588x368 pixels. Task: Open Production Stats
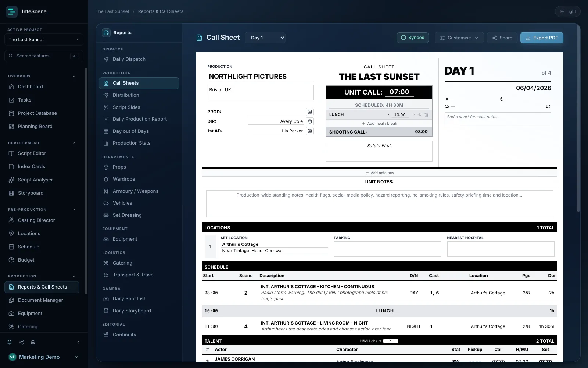pos(139,143)
